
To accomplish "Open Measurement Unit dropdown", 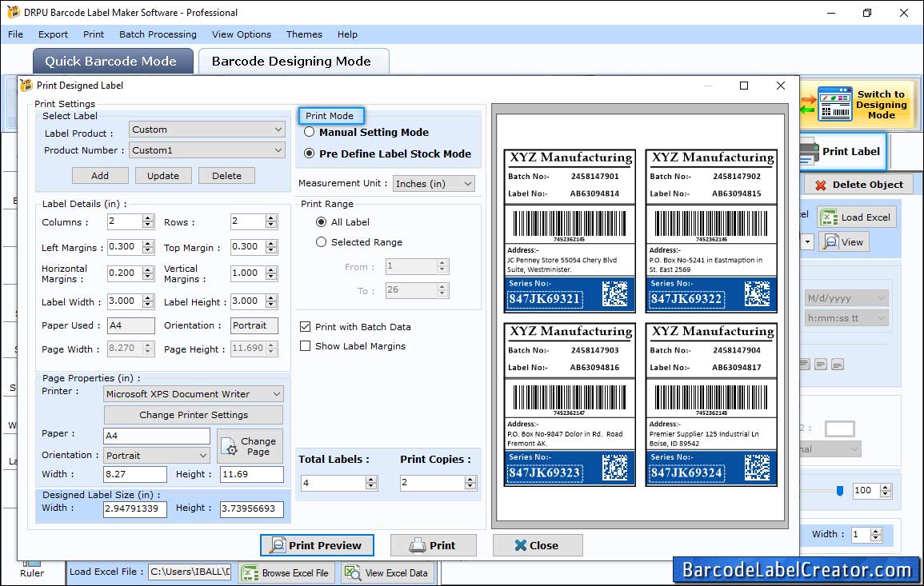I will [434, 184].
